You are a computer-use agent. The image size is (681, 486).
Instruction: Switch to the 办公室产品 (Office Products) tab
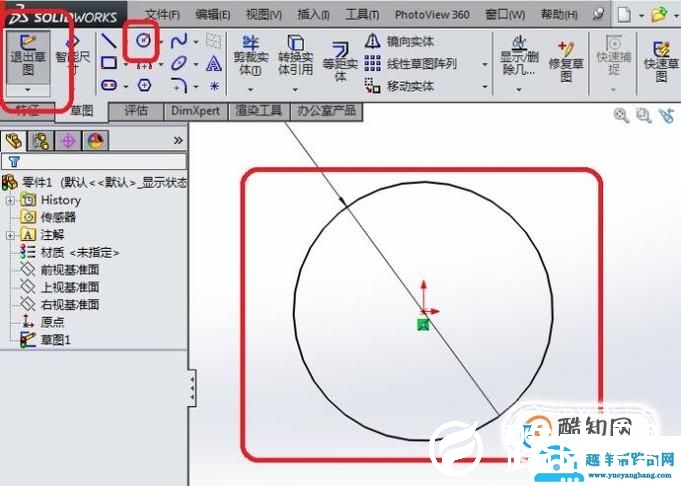tap(326, 111)
